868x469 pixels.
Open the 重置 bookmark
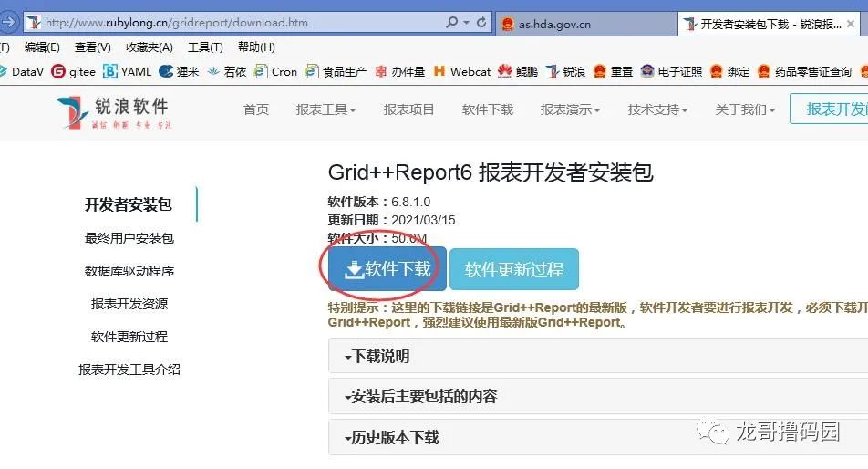point(613,71)
